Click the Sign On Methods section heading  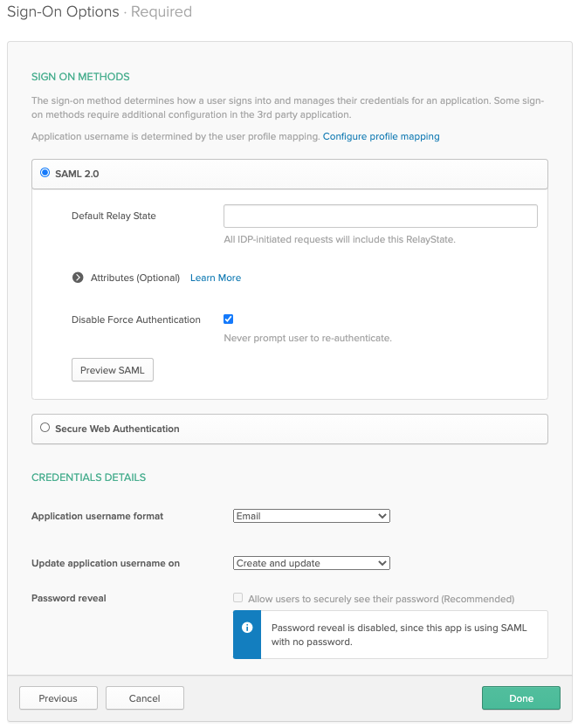coord(80,77)
